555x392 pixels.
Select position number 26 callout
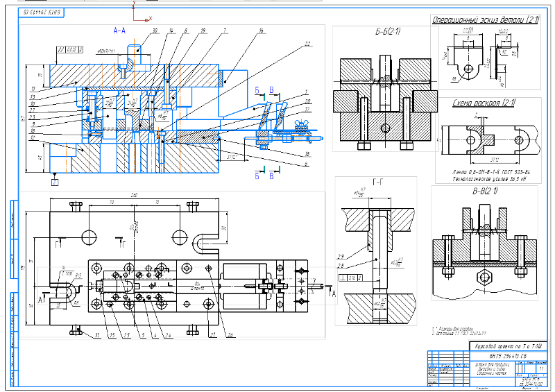[230, 335]
